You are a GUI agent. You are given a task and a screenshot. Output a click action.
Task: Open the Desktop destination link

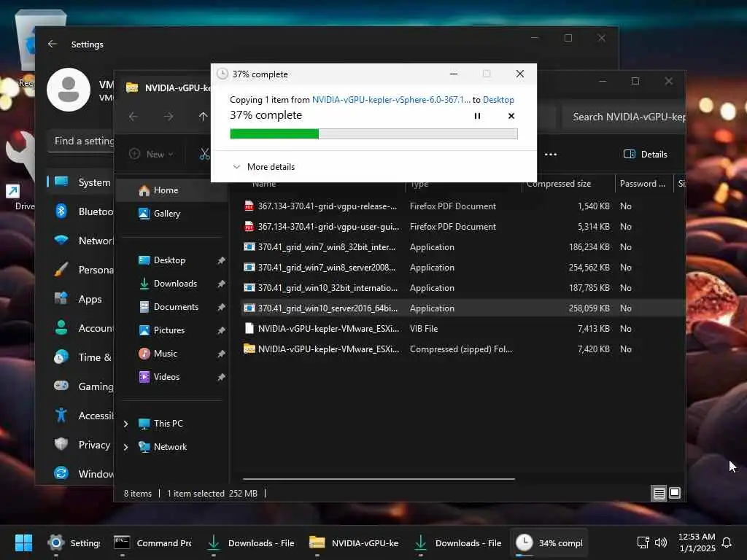pos(498,99)
